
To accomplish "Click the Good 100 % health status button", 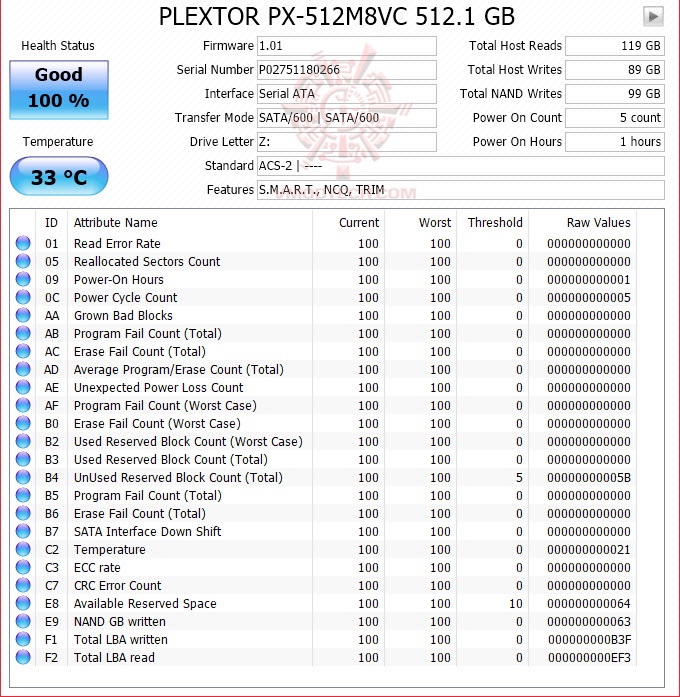I will pyautogui.click(x=59, y=90).
